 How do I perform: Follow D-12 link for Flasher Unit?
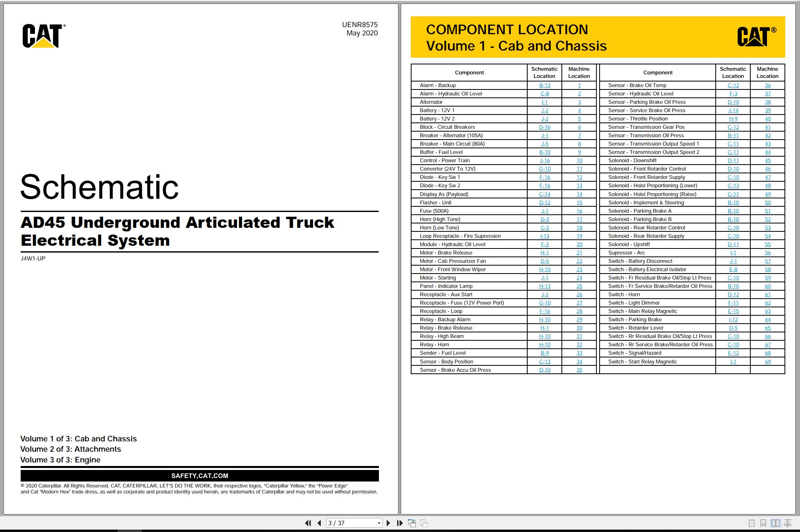(544, 203)
